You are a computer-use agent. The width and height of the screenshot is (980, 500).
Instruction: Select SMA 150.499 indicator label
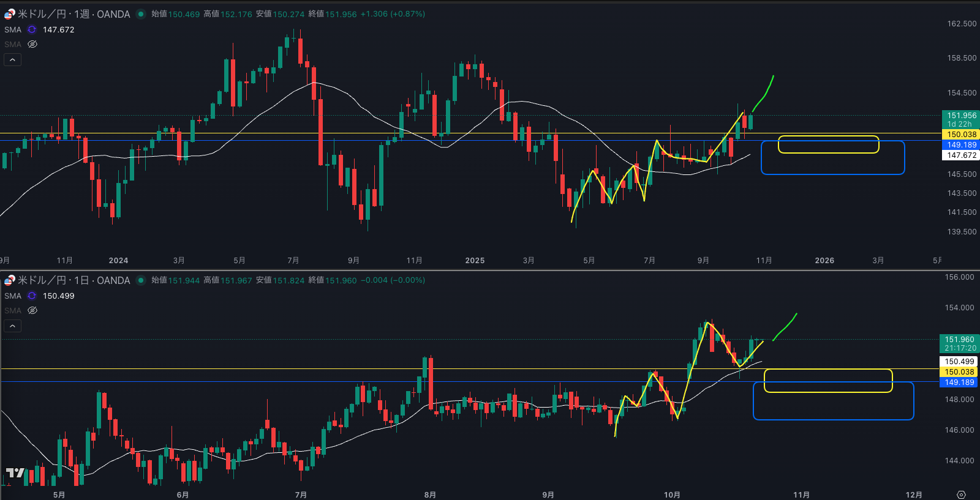13,296
